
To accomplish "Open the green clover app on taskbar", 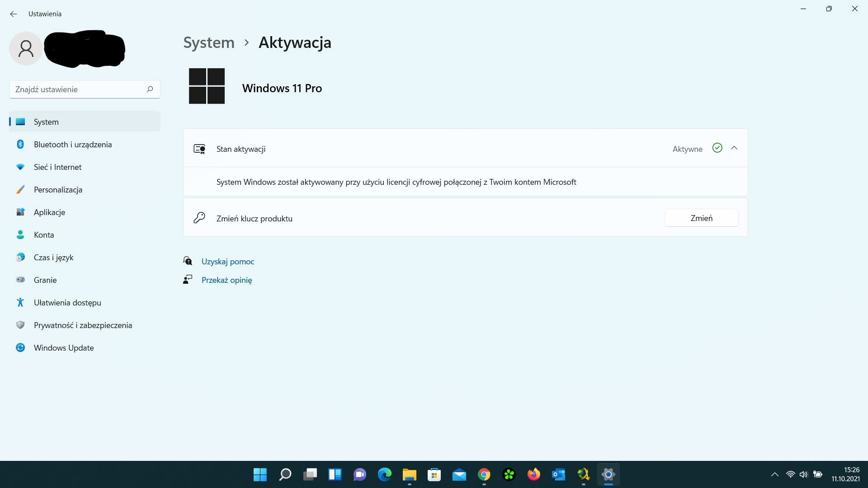I will tap(509, 474).
